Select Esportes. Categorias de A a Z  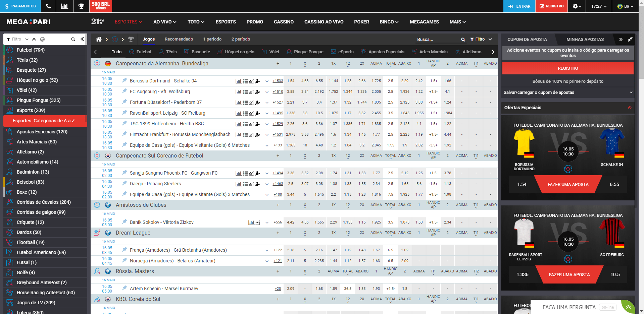click(45, 121)
